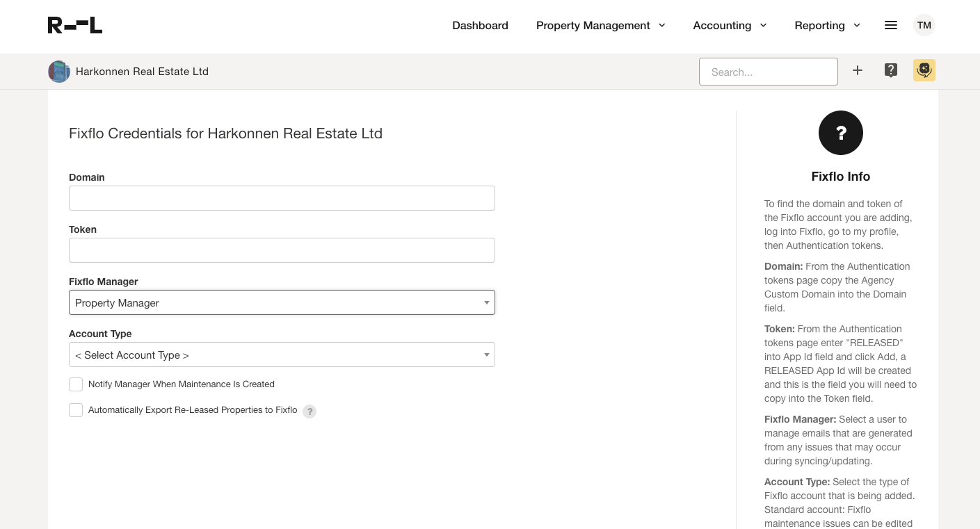Click the plus add icon

(858, 70)
